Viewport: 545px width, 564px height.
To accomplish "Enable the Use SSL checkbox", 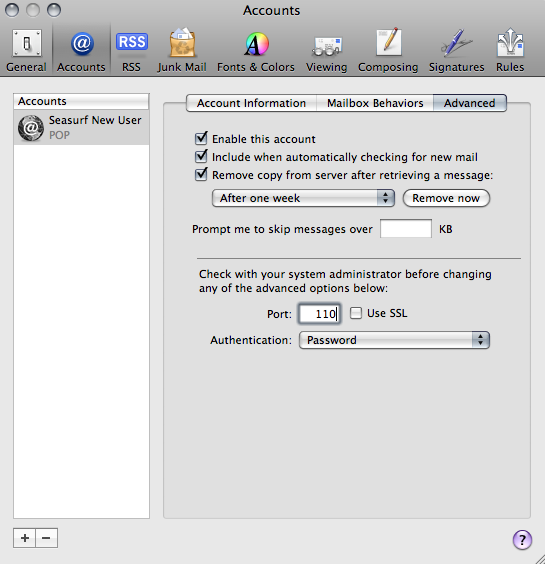I will (x=356, y=313).
